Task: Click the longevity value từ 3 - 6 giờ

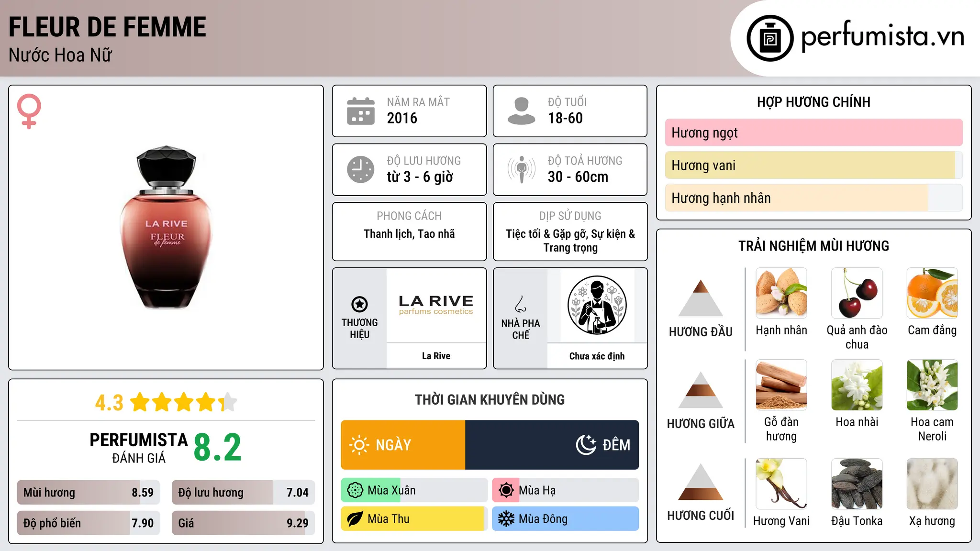Action: tap(420, 177)
